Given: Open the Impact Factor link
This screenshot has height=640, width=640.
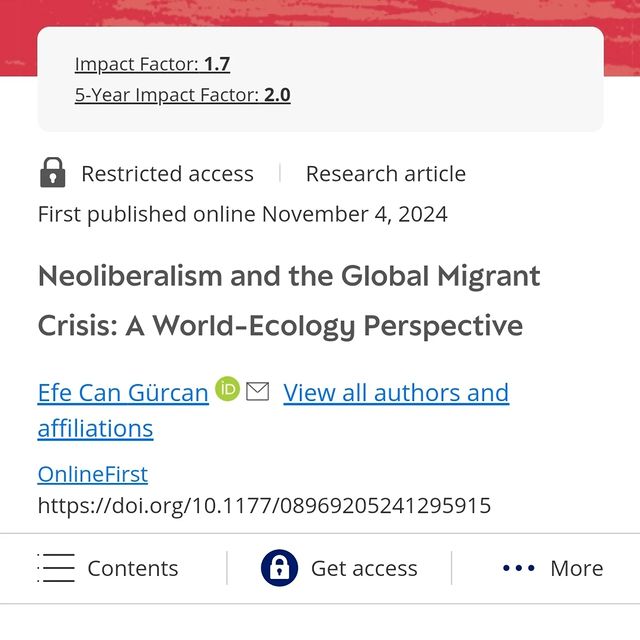Looking at the screenshot, I should (x=138, y=64).
